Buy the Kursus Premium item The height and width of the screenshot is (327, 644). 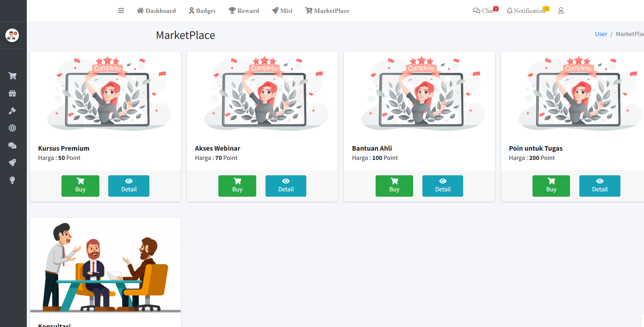coord(80,186)
